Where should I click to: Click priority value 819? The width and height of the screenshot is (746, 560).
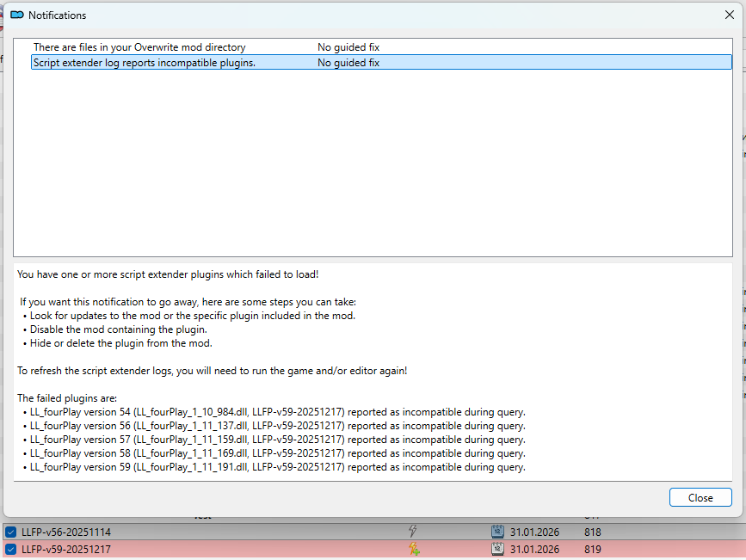[593, 549]
